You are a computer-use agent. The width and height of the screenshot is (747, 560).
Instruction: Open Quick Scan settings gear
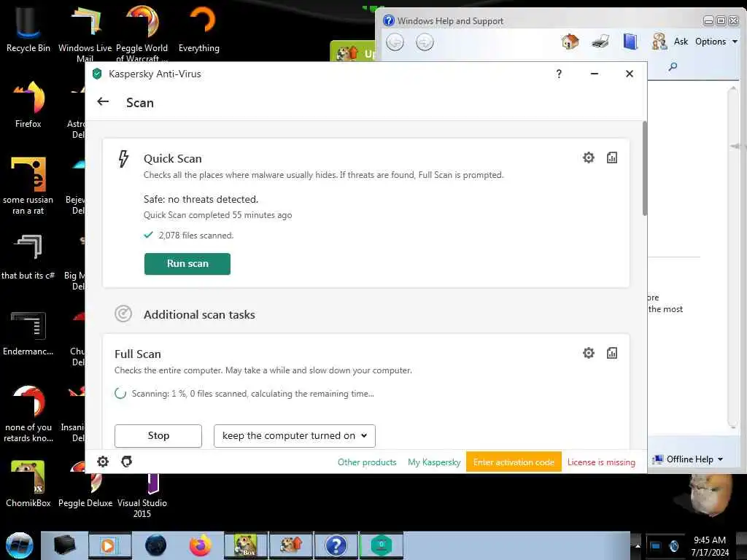tap(589, 157)
